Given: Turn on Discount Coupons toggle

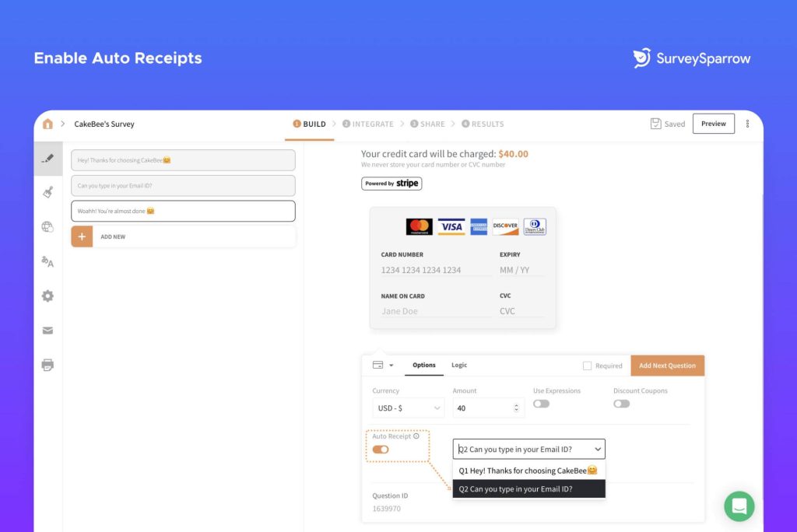Looking at the screenshot, I should (x=621, y=404).
